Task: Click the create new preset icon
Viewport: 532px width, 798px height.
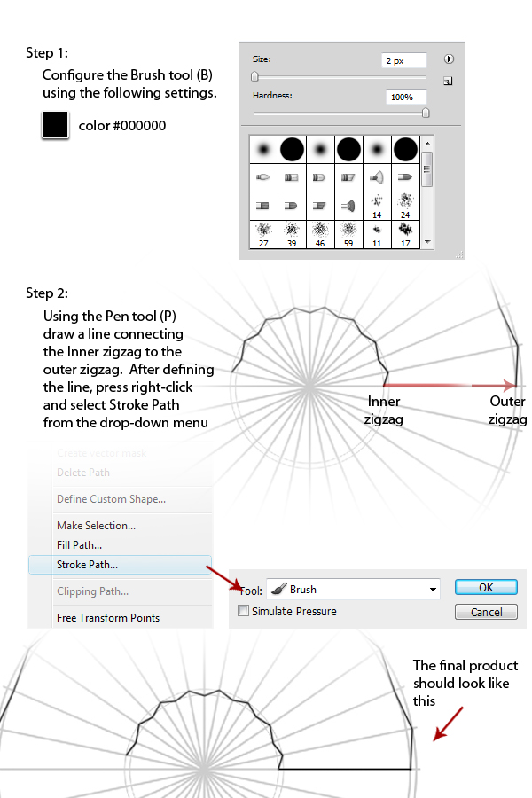Action: (x=449, y=81)
